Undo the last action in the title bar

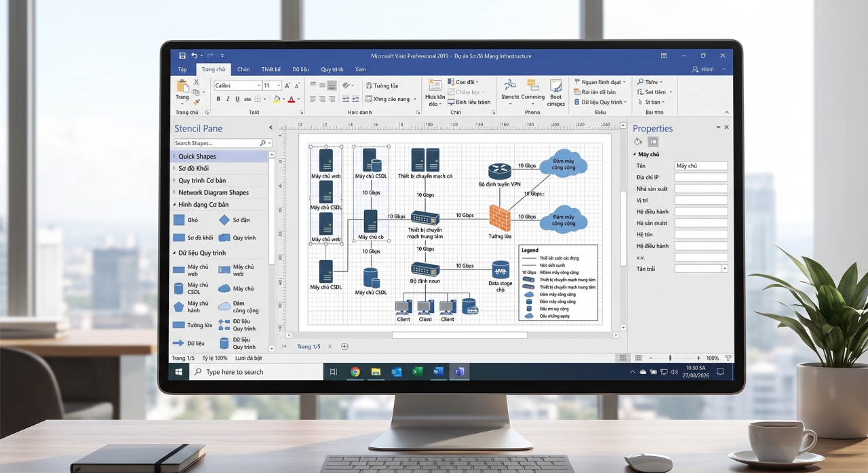pyautogui.click(x=195, y=56)
